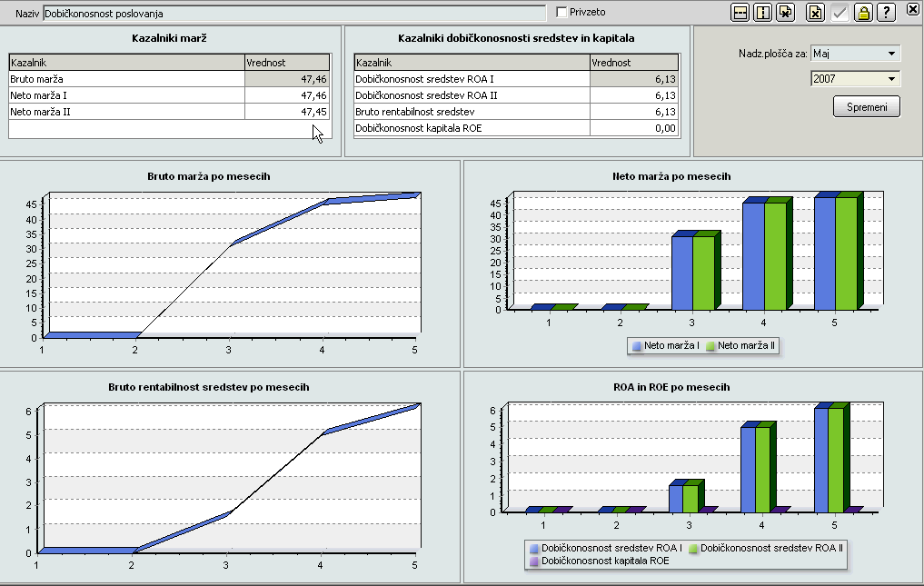Click the Vrednost header in margins table
The height and width of the screenshot is (586, 924).
pyautogui.click(x=287, y=63)
